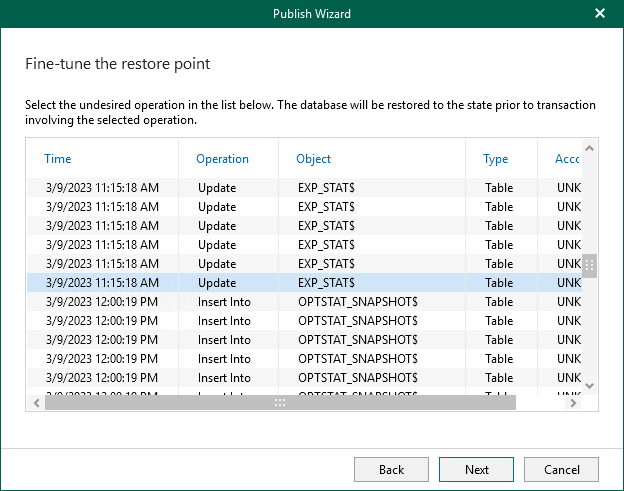
Task: Click the Type column header
Action: [495, 159]
